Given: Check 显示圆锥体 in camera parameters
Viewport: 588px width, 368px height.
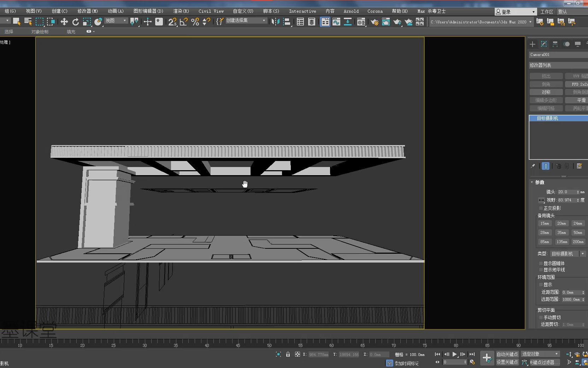Looking at the screenshot, I should tap(541, 263).
